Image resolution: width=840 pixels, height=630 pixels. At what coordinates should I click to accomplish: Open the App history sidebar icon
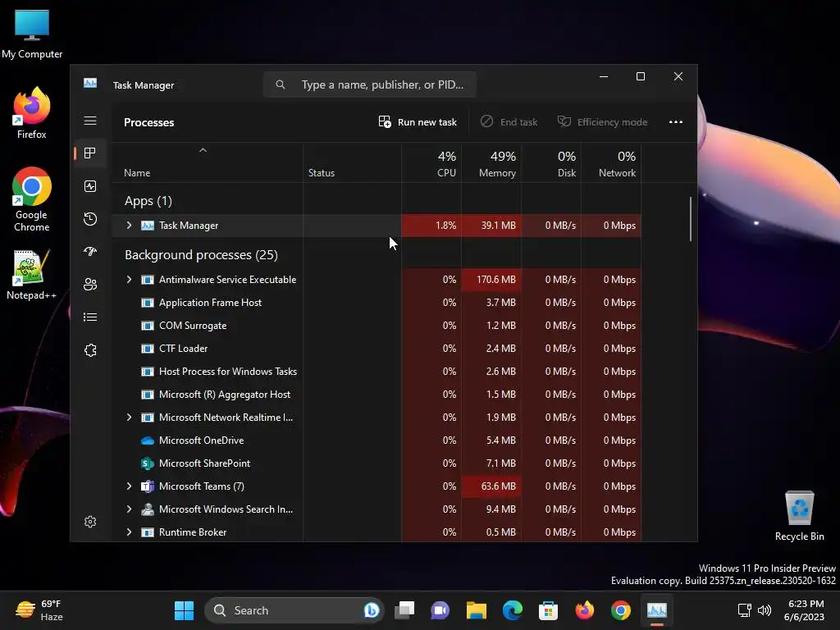tap(90, 218)
